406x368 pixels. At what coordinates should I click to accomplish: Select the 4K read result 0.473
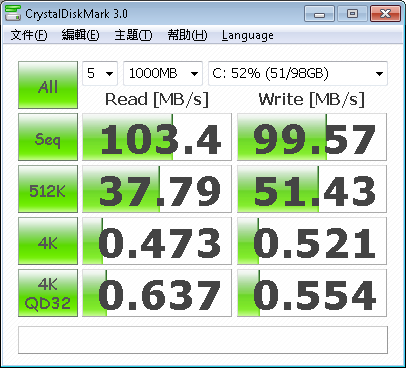coord(157,241)
